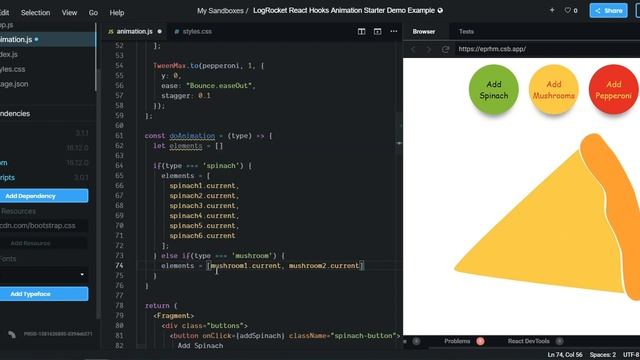640x360 pixels.
Task: Click the pizza slice image in preview
Action: pyautogui.click(x=547, y=216)
